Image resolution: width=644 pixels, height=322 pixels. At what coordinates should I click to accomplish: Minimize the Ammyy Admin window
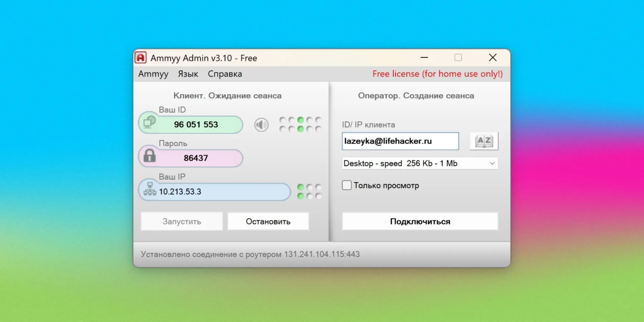[424, 57]
